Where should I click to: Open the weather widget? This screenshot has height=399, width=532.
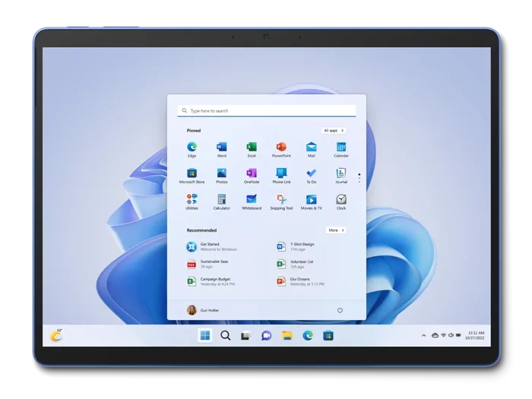tap(57, 335)
